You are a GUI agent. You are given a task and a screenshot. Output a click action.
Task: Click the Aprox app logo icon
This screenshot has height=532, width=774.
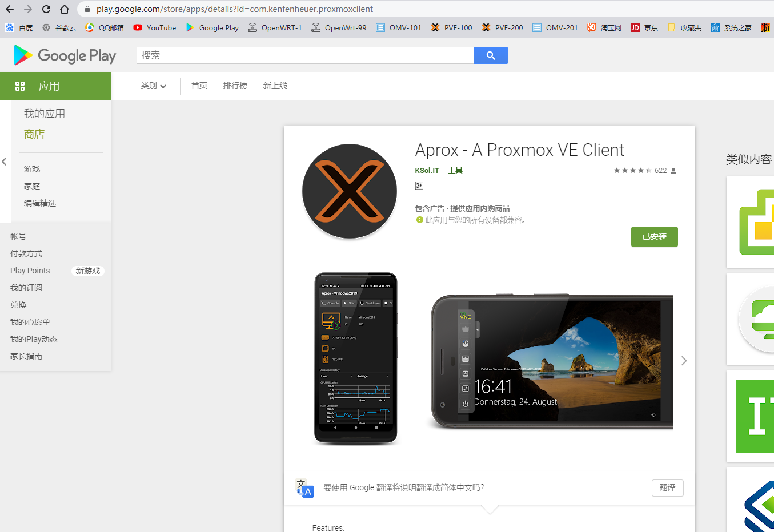coord(350,191)
